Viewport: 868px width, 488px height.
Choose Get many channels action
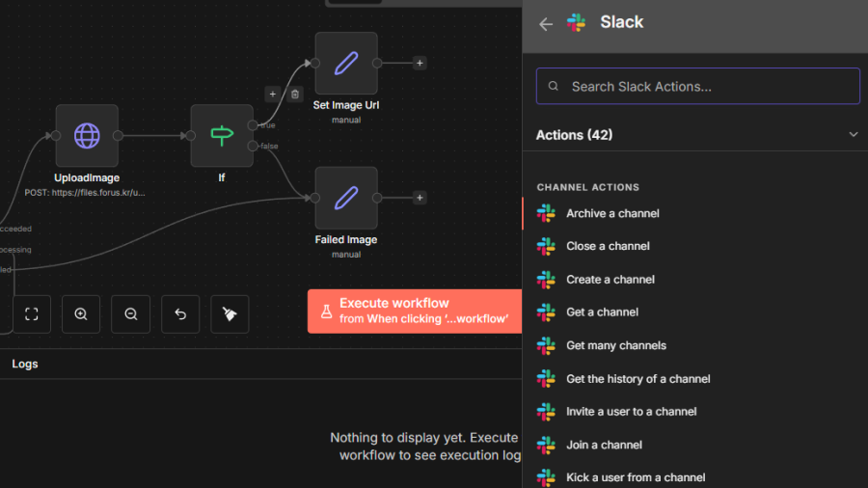(615, 345)
